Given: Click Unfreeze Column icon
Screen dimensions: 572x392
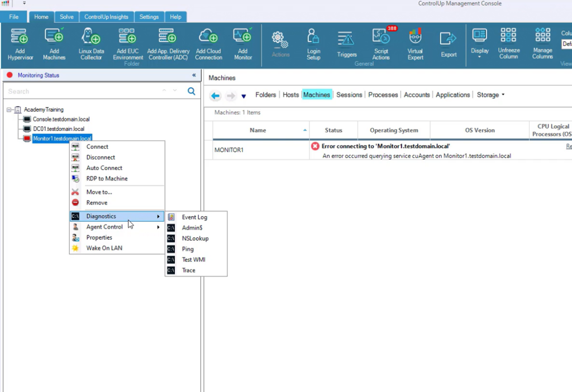Looking at the screenshot, I should (x=508, y=35).
